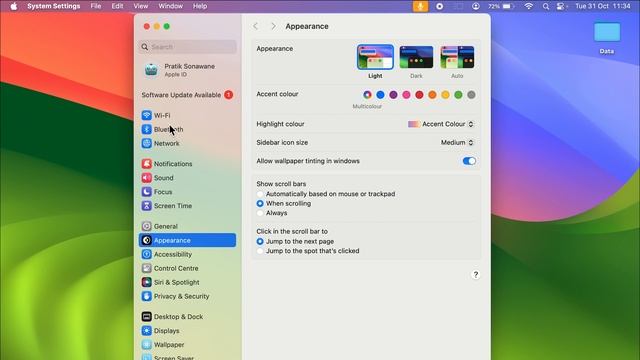Screen dimensions: 640x360
Task: Open the File menu
Action: [96, 6]
